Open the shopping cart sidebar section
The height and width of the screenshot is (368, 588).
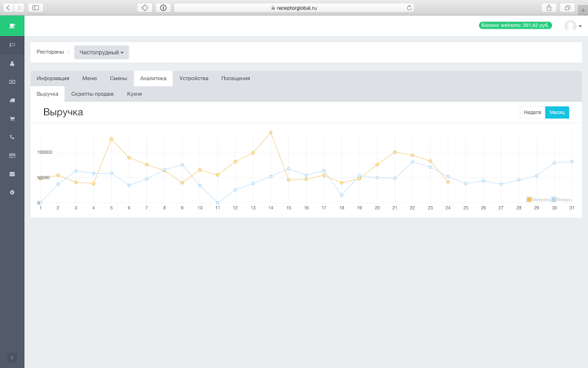pos(12,118)
